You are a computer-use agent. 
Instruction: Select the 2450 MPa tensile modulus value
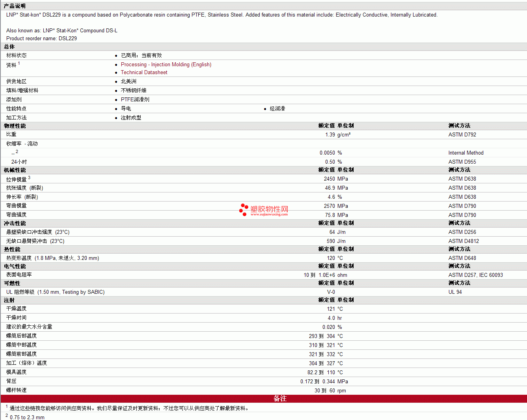coord(336,179)
